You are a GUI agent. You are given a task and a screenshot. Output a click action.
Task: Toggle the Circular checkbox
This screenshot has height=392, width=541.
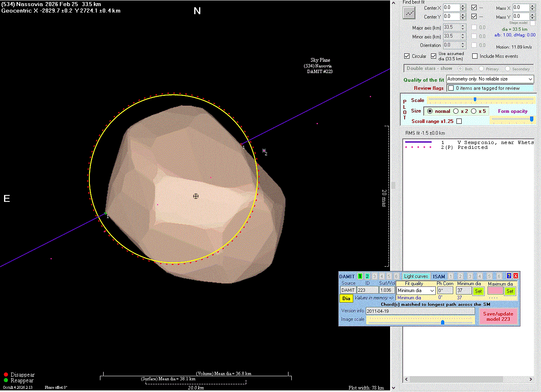click(x=407, y=56)
